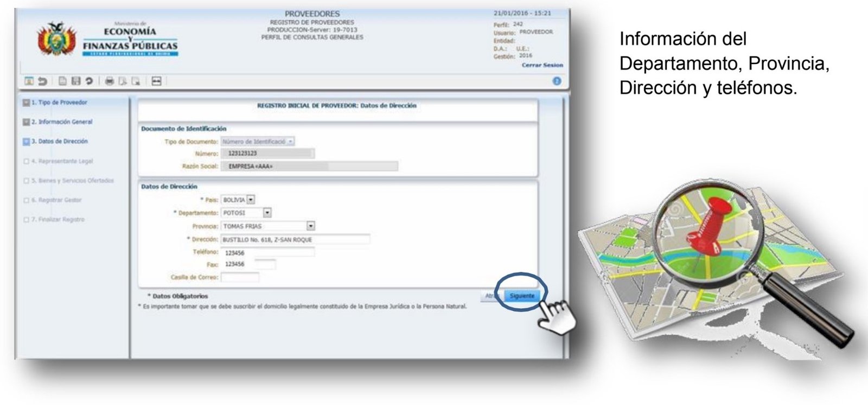Click the Casilla de Correo input field

tap(240, 277)
